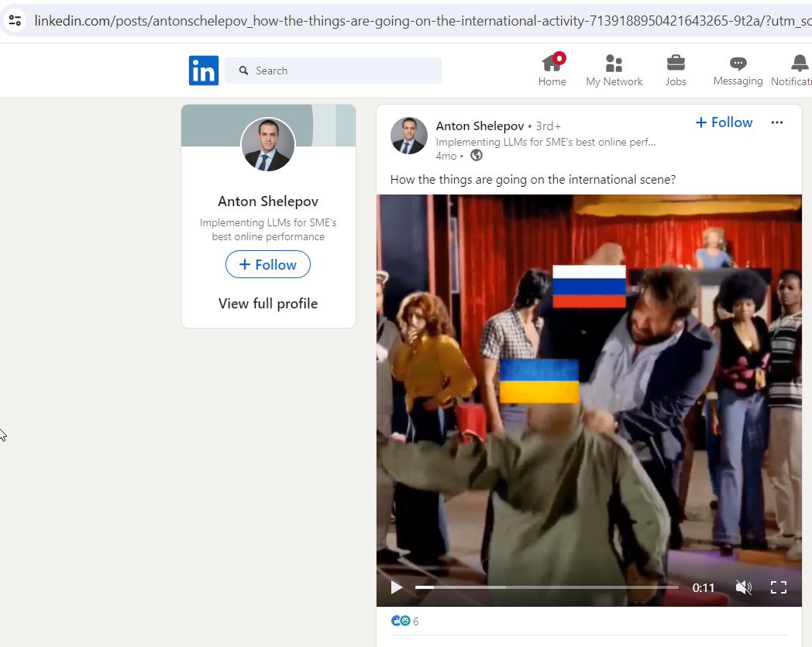Play the post video
Screen dimensions: 812x647
coord(397,587)
